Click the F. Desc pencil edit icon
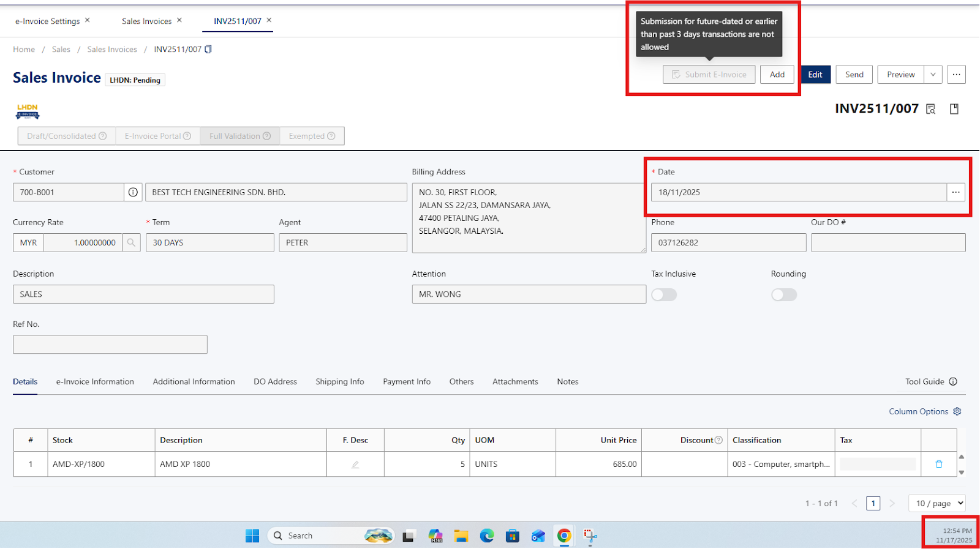The width and height of the screenshot is (980, 549). (355, 465)
